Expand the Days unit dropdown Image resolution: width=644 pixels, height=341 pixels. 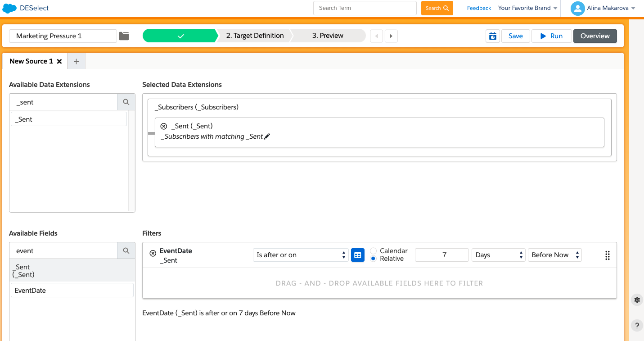tap(498, 255)
